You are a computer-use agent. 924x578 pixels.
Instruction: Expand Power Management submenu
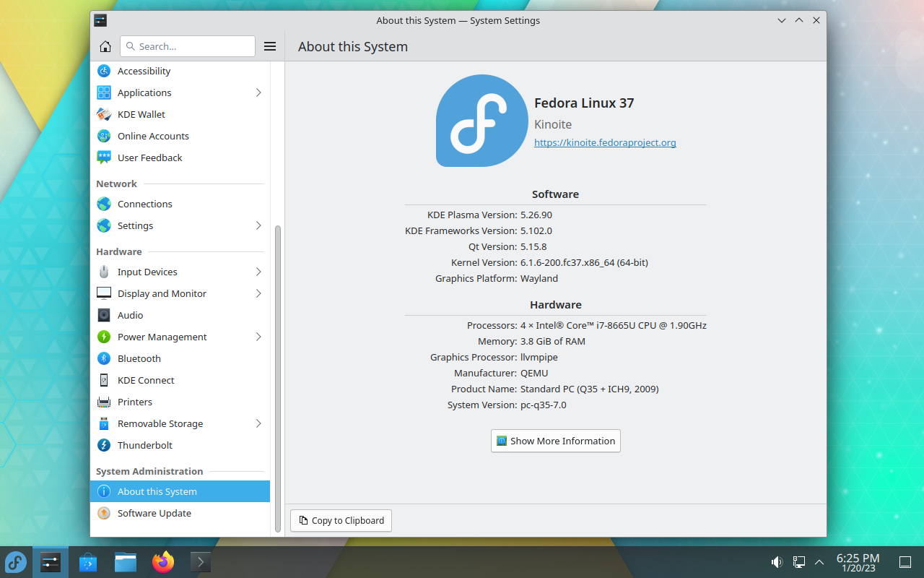point(258,337)
